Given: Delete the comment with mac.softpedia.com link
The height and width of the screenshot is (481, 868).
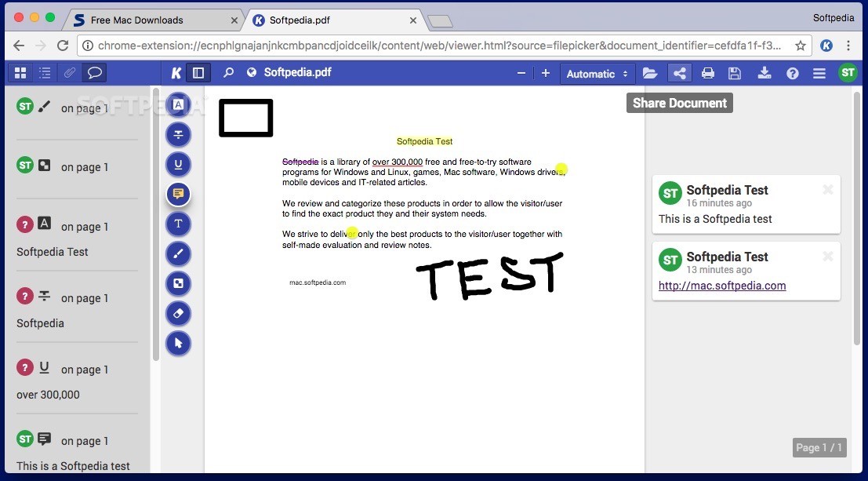Looking at the screenshot, I should pos(827,256).
